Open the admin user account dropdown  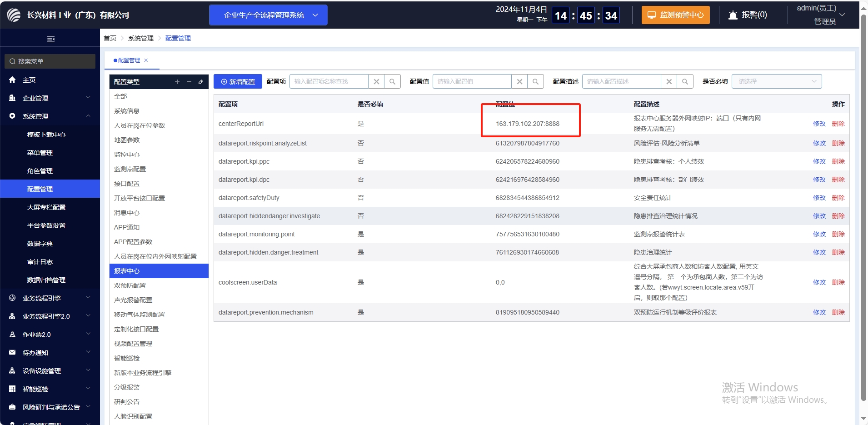click(x=821, y=15)
